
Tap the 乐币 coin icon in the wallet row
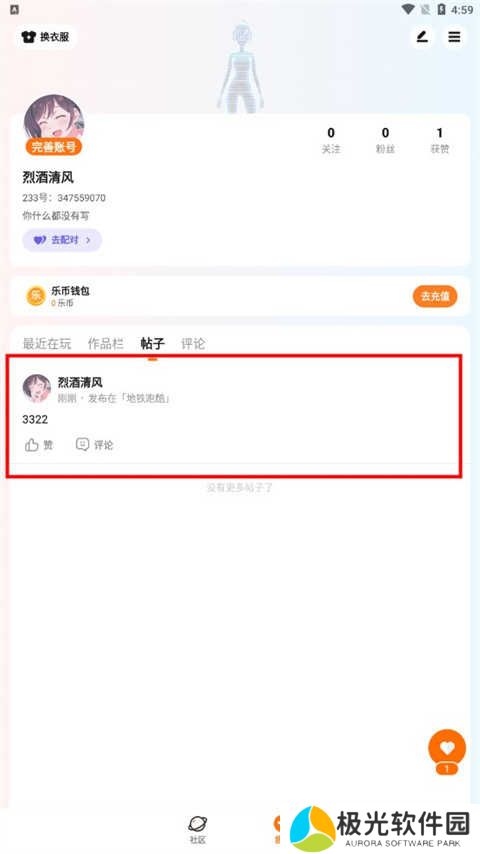pos(36,296)
